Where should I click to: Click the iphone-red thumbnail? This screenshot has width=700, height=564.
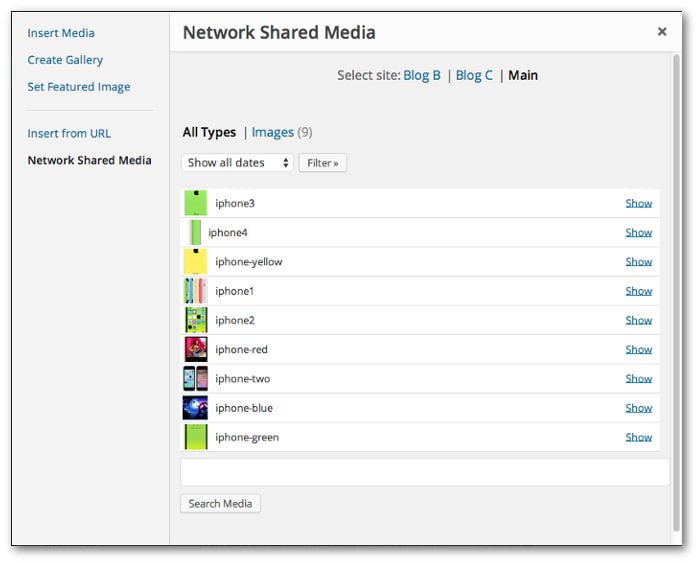196,349
